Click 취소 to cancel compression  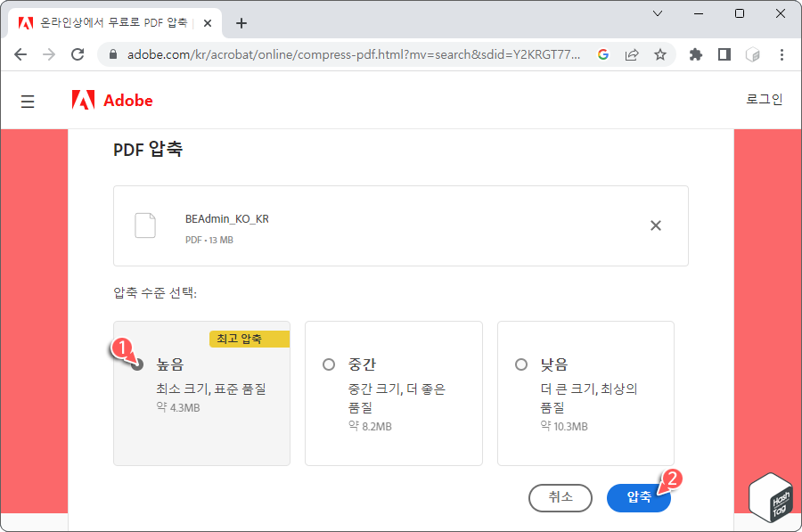[x=561, y=498]
